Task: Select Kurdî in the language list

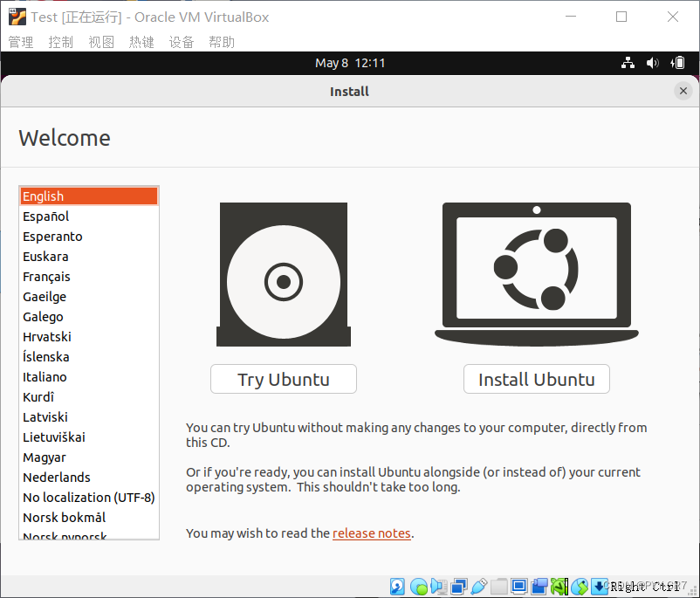Action: (x=89, y=397)
